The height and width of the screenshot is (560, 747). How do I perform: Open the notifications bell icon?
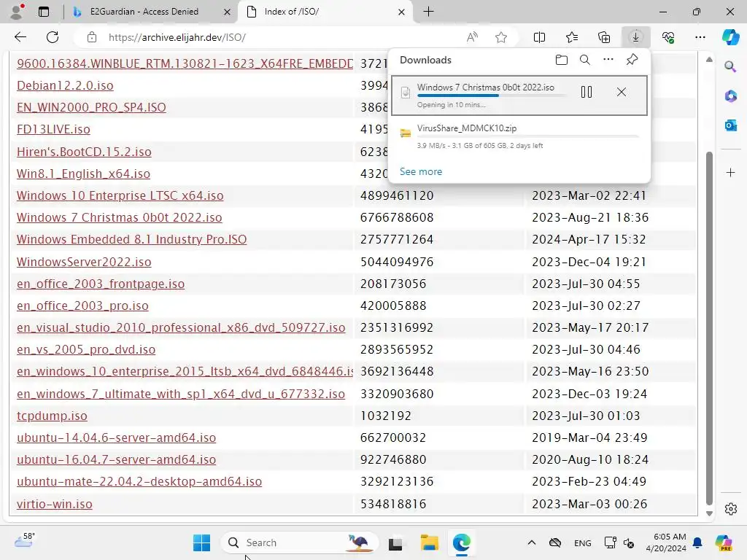[x=697, y=542]
